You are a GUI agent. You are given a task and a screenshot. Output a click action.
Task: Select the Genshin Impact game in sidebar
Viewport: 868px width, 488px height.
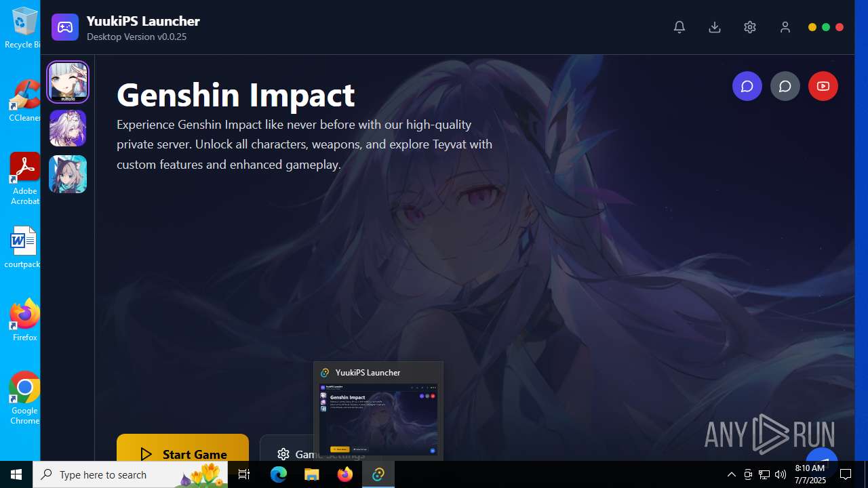point(68,82)
